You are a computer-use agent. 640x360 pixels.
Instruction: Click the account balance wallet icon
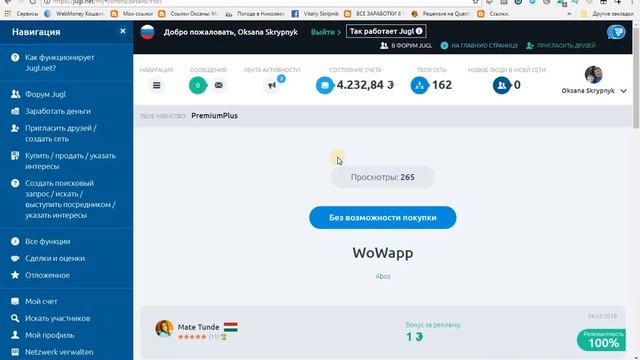[325, 85]
